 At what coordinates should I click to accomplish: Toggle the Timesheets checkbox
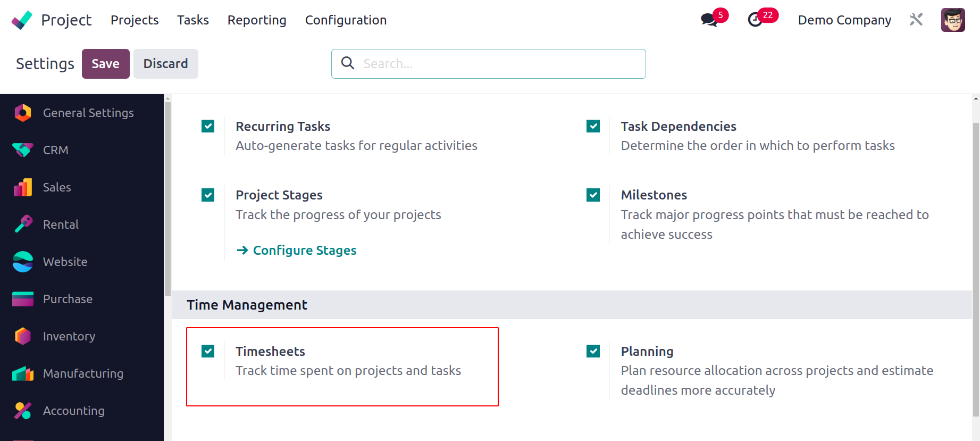pos(208,351)
